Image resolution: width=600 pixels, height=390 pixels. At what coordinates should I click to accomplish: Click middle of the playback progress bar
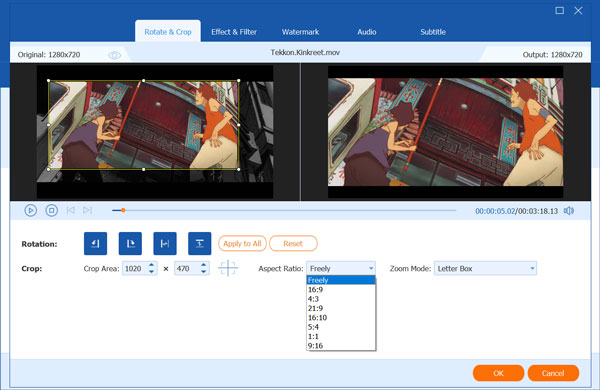[284, 210]
